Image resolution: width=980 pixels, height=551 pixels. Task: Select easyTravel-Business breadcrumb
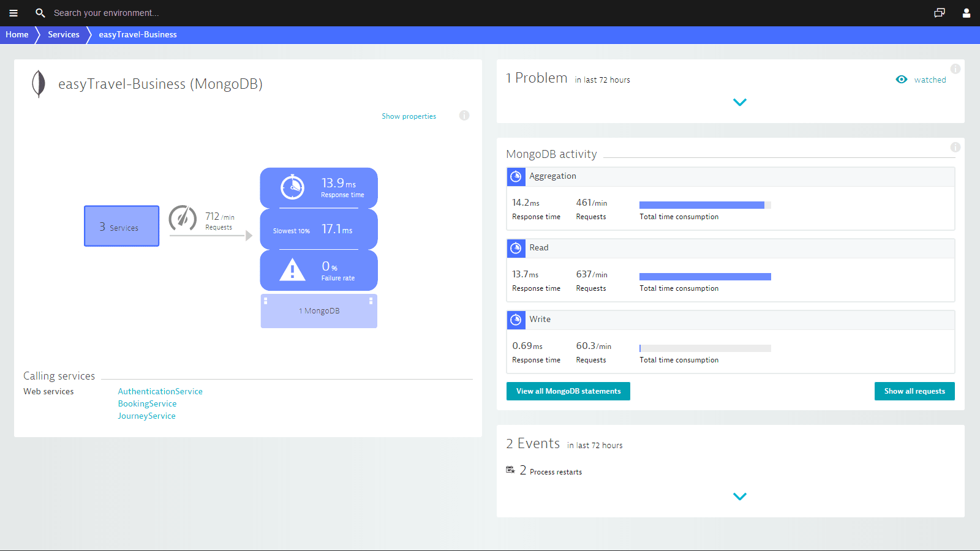[138, 35]
